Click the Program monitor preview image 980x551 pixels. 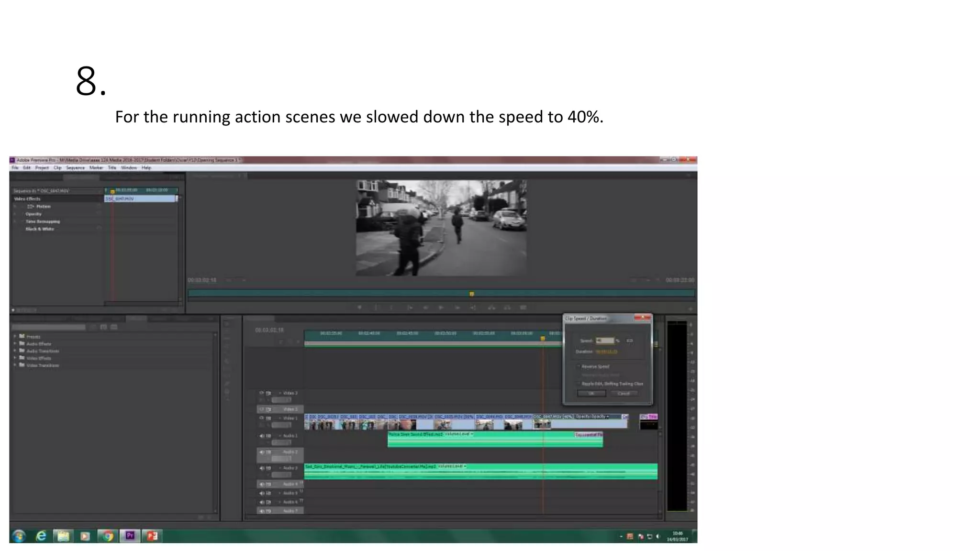441,228
